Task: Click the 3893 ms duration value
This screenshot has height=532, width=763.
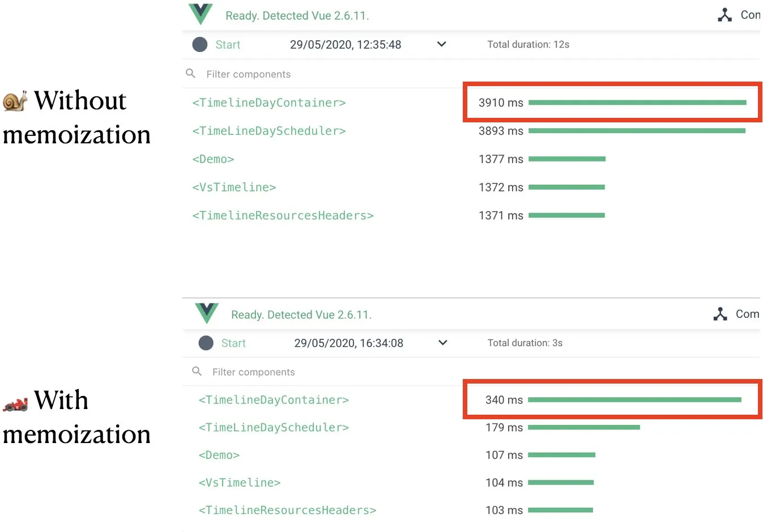Action: click(501, 131)
